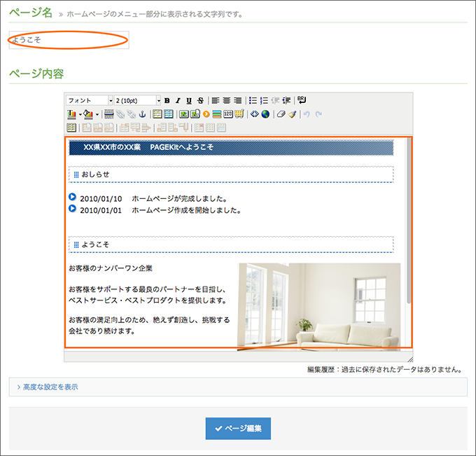
Task: Open the 2 (10pt) font size dropdown
Action: point(137,101)
